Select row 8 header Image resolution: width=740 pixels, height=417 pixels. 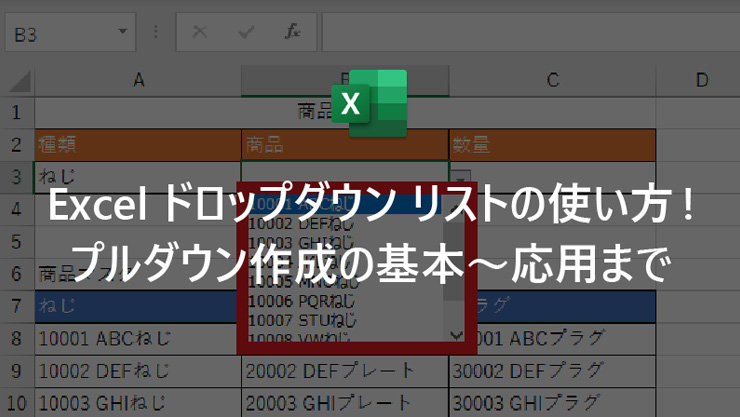[17, 339]
